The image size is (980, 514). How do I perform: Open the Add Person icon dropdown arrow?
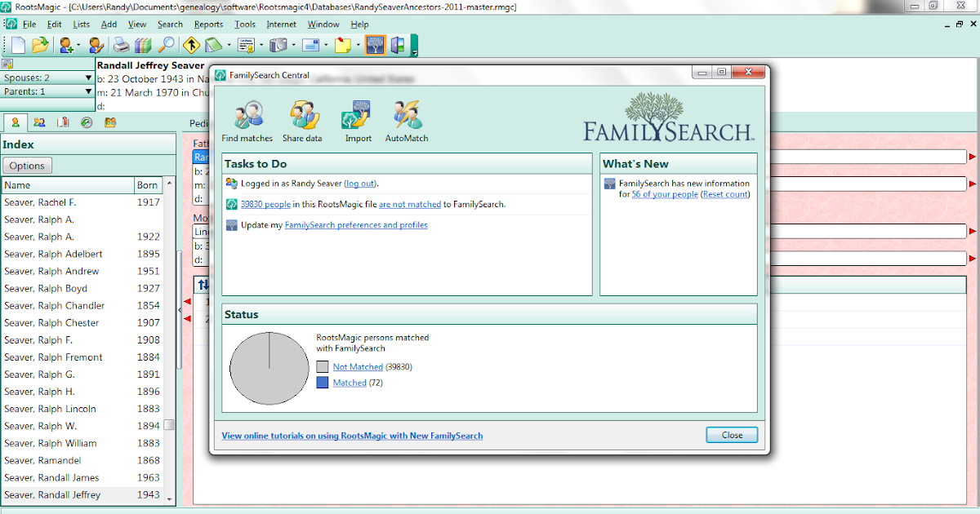(x=78, y=45)
